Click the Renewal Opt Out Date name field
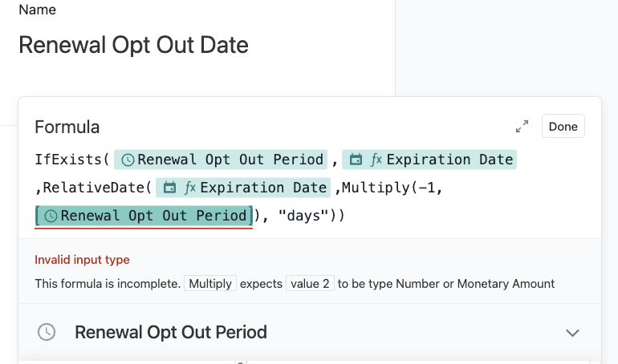Screen dimensions: 618x364 coord(133,45)
